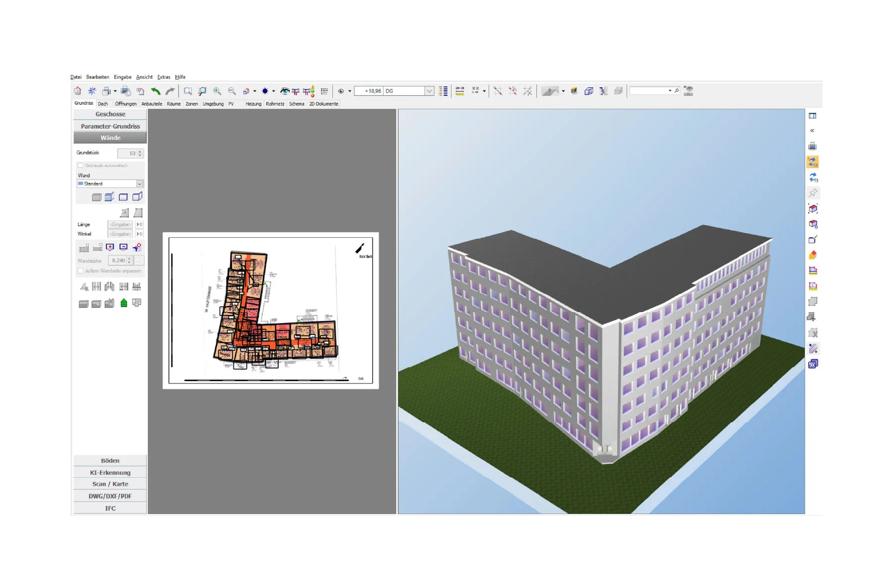The height and width of the screenshot is (588, 893).
Task: Open the KI-Erkennung panel section
Action: click(x=110, y=472)
